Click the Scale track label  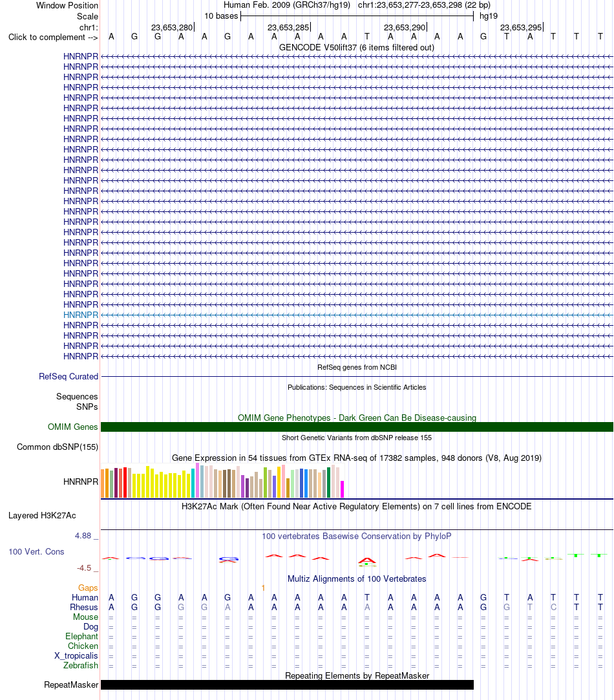87,17
